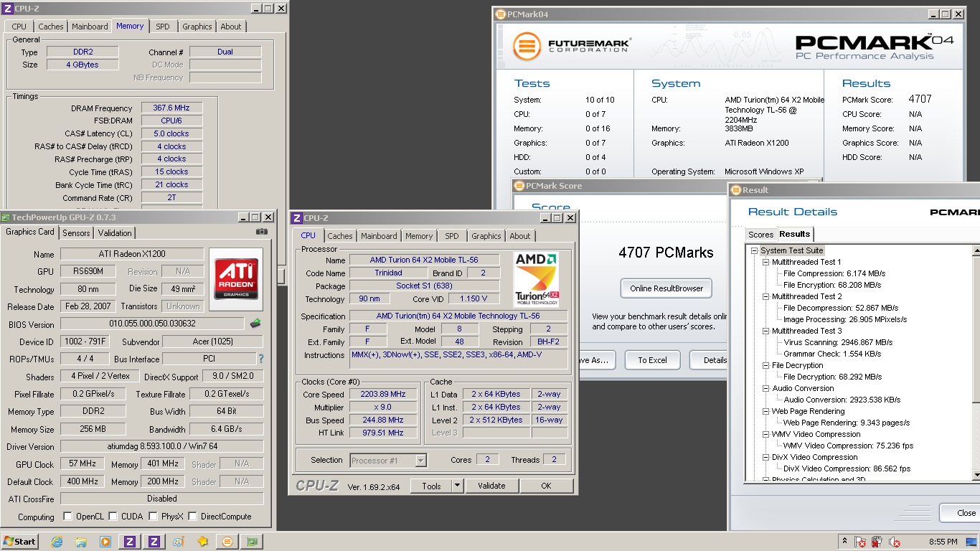Click the volume speaker tray icon
The width and height of the screenshot is (980, 551).
click(x=894, y=542)
